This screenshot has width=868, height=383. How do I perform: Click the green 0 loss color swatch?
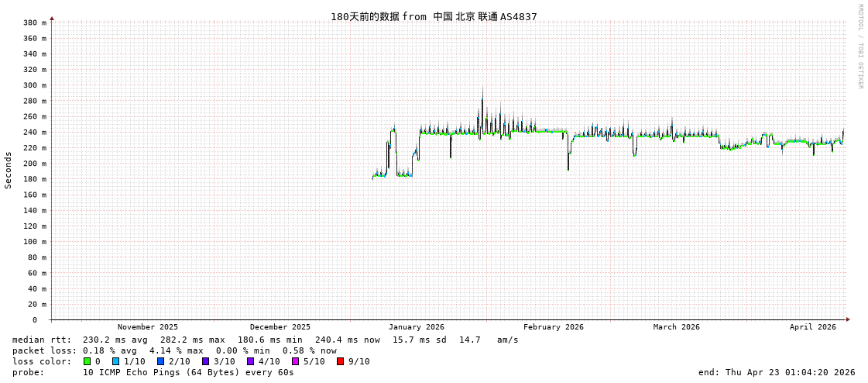(x=87, y=361)
